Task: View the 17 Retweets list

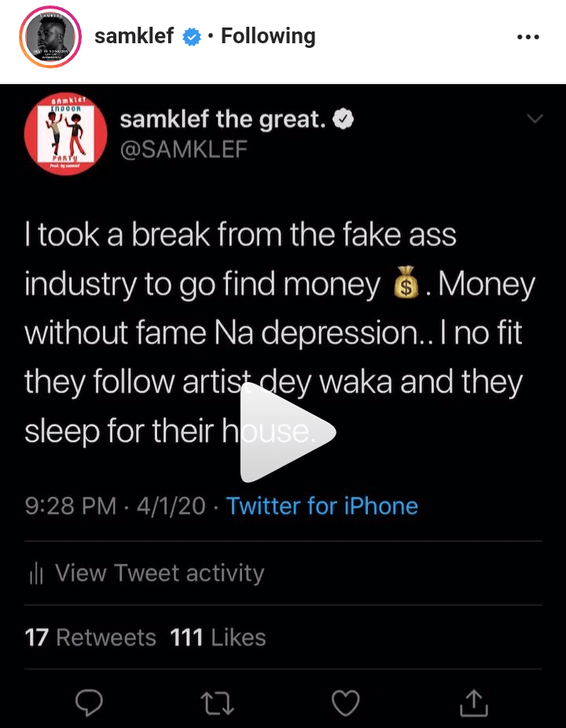Action: click(90, 637)
